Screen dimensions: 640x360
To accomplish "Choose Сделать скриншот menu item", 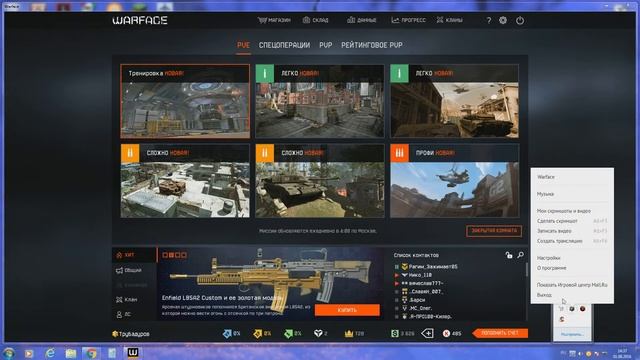I will pyautogui.click(x=572, y=221).
